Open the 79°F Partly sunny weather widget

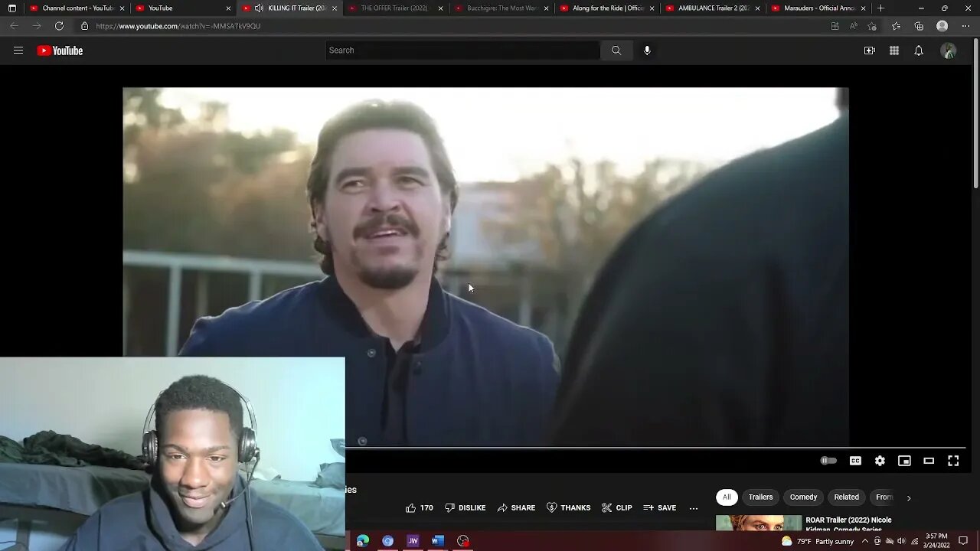(818, 541)
